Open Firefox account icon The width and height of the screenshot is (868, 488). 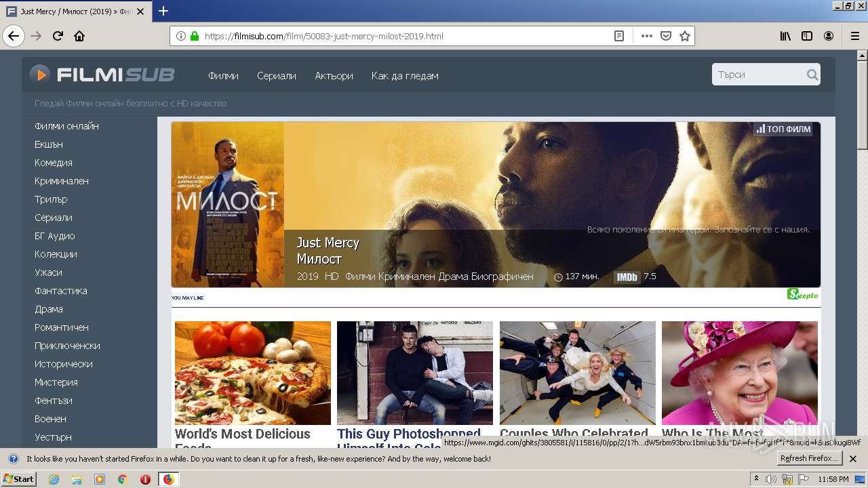tap(829, 36)
